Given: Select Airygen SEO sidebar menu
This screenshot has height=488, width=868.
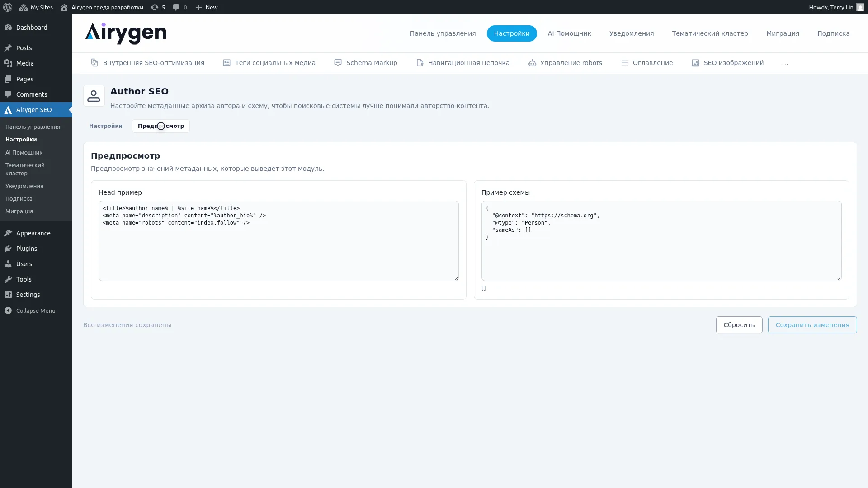Looking at the screenshot, I should click(36, 110).
